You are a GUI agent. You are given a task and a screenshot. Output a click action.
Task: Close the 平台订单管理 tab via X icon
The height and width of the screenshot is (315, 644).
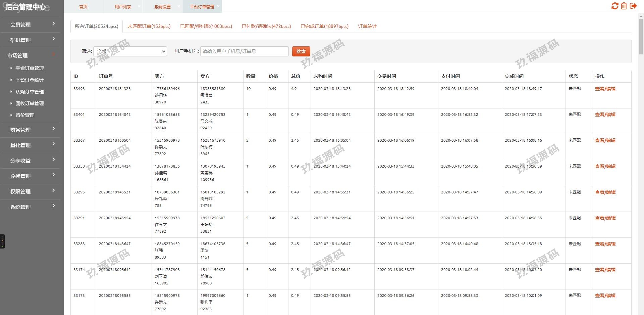click(x=218, y=6)
